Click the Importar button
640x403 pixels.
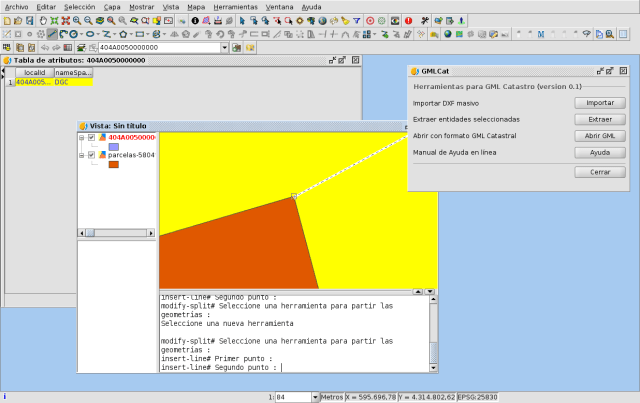600,102
